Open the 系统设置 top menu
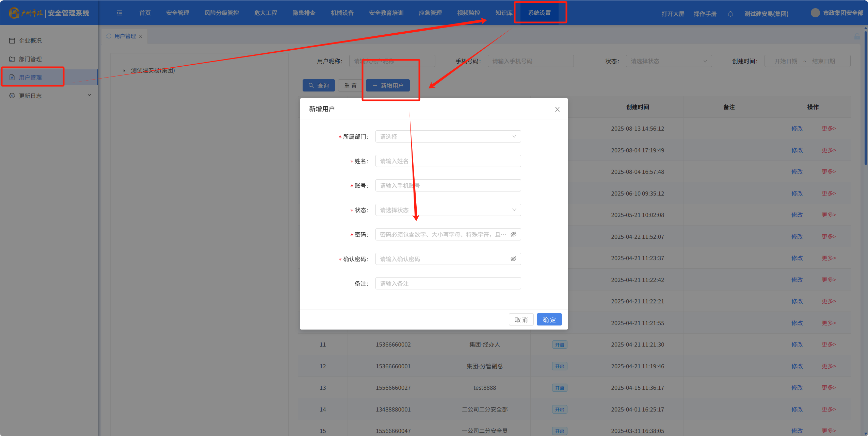 click(x=539, y=13)
